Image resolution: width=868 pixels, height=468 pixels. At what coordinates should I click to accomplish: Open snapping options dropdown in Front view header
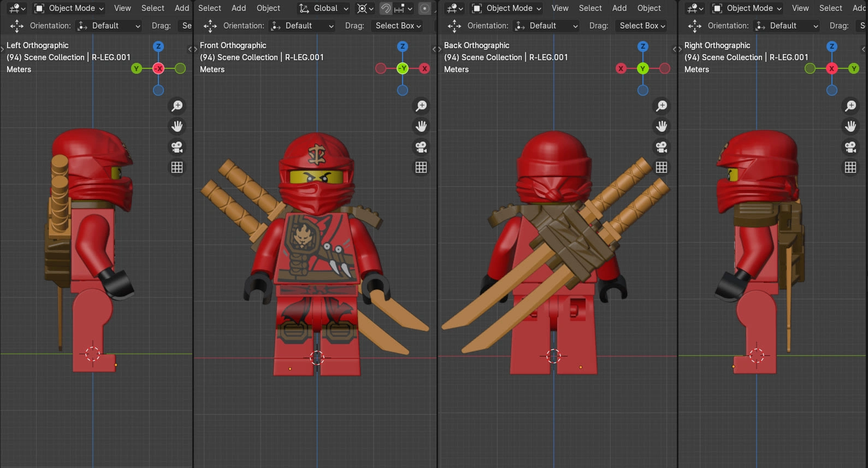pos(404,8)
